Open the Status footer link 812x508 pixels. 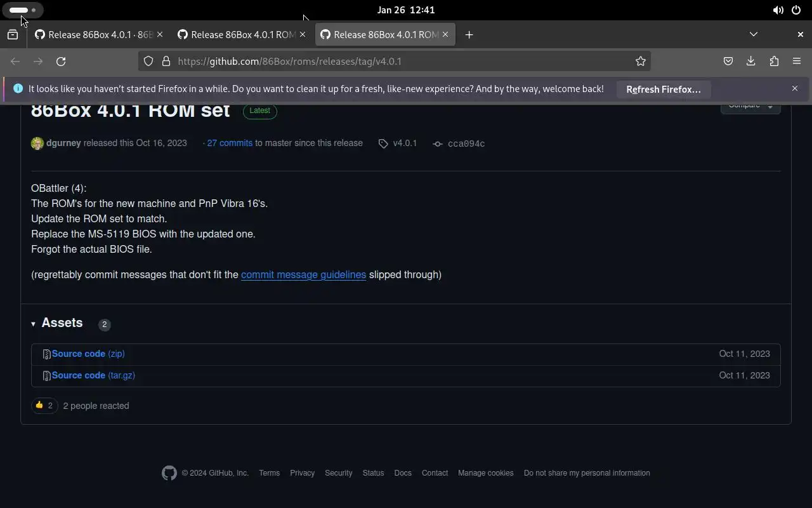(373, 473)
